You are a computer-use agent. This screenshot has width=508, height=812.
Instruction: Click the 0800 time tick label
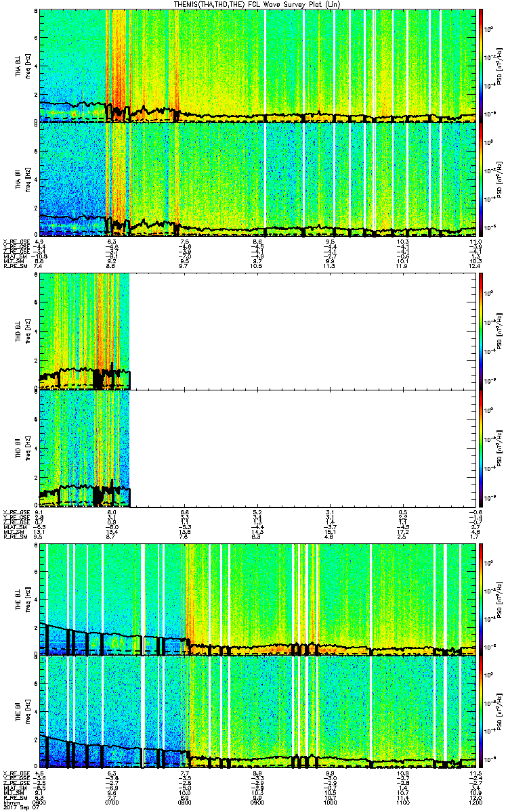tap(185, 801)
